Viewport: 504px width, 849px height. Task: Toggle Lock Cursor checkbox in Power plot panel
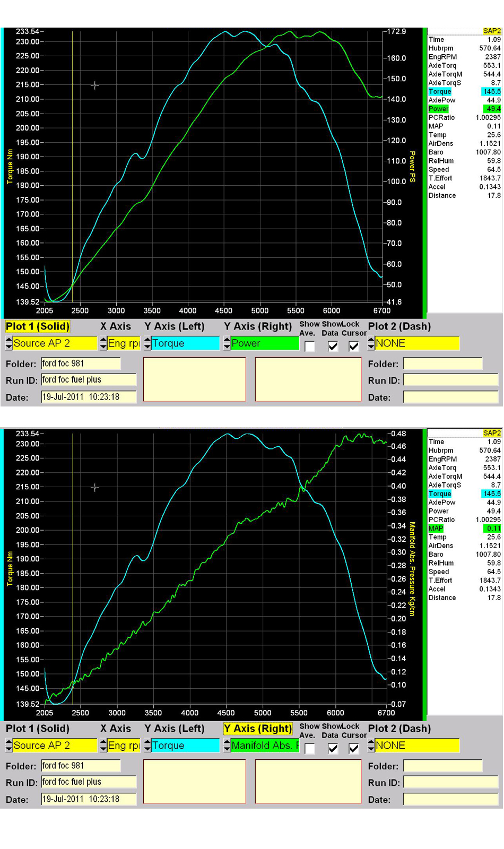[x=353, y=346]
